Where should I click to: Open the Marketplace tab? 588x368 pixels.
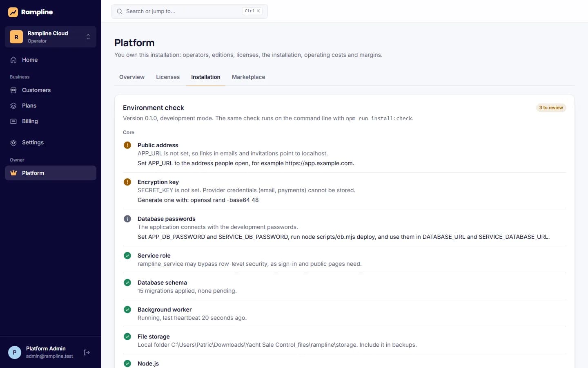(248, 77)
